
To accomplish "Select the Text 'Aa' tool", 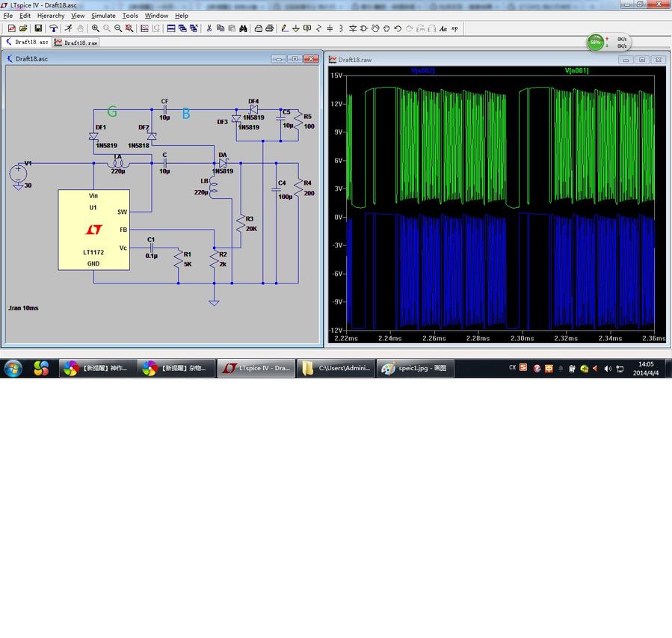I will coord(443,28).
